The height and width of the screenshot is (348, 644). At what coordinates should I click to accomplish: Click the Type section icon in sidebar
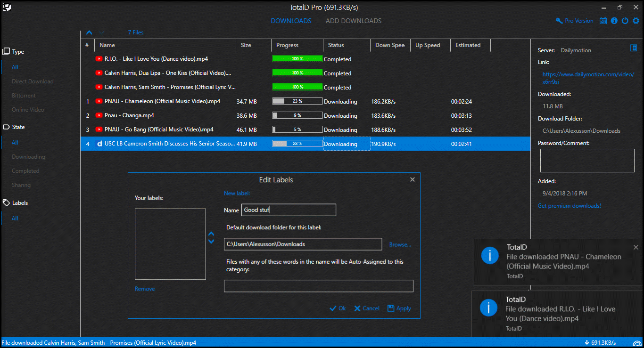(x=6, y=51)
